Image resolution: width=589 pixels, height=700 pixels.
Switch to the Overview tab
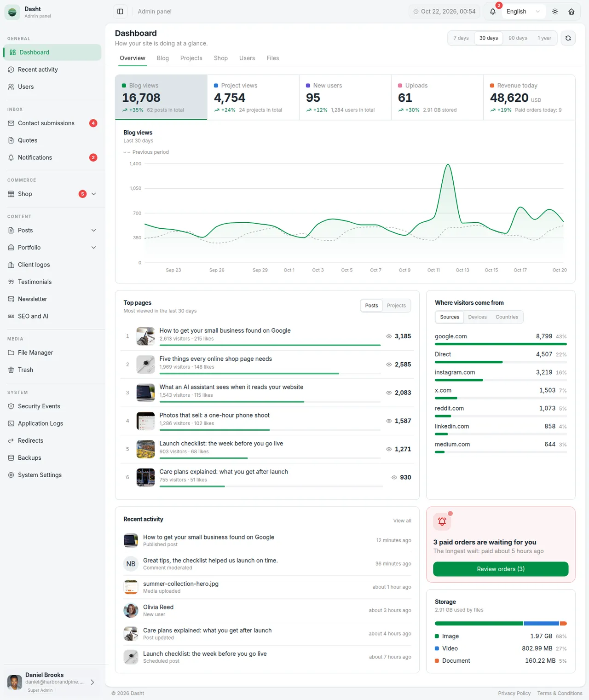[133, 58]
